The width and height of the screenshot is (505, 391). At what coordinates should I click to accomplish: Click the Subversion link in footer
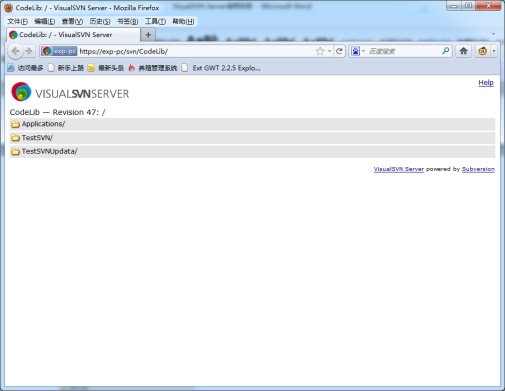pyautogui.click(x=478, y=169)
